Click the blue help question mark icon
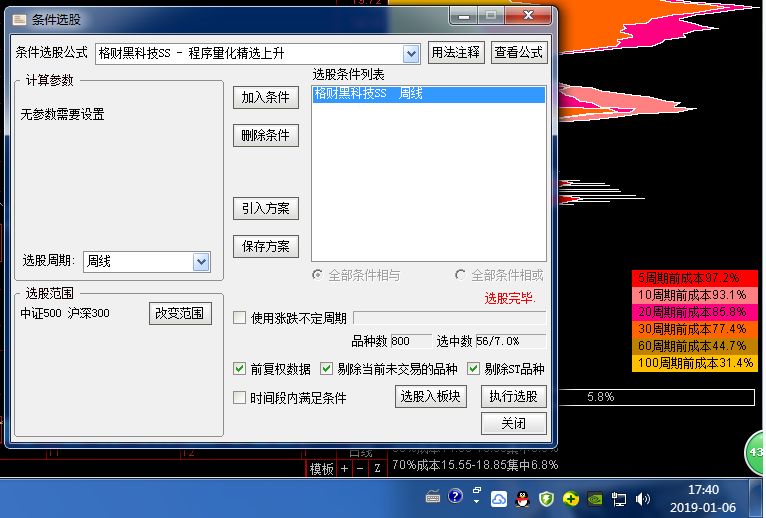This screenshot has height=518, width=766. pyautogui.click(x=455, y=496)
